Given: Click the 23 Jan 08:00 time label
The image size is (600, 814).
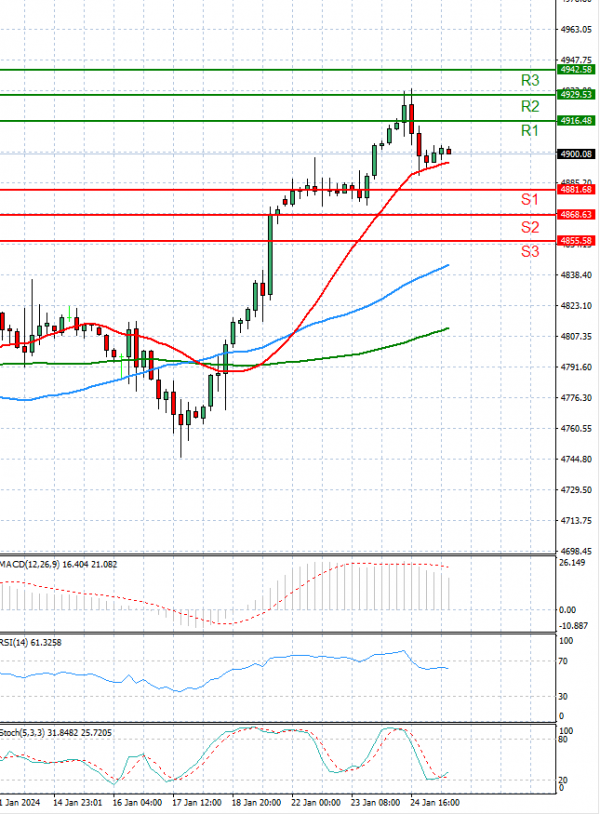Looking at the screenshot, I should (x=375, y=803).
